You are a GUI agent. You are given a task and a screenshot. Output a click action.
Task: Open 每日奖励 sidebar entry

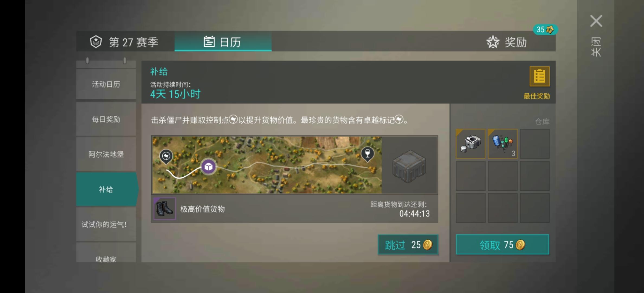106,119
